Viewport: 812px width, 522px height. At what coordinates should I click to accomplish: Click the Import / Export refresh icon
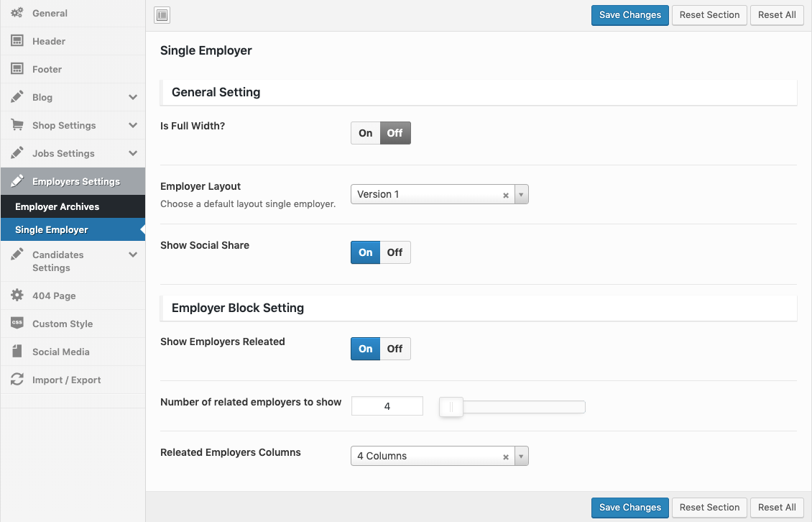[x=17, y=380]
